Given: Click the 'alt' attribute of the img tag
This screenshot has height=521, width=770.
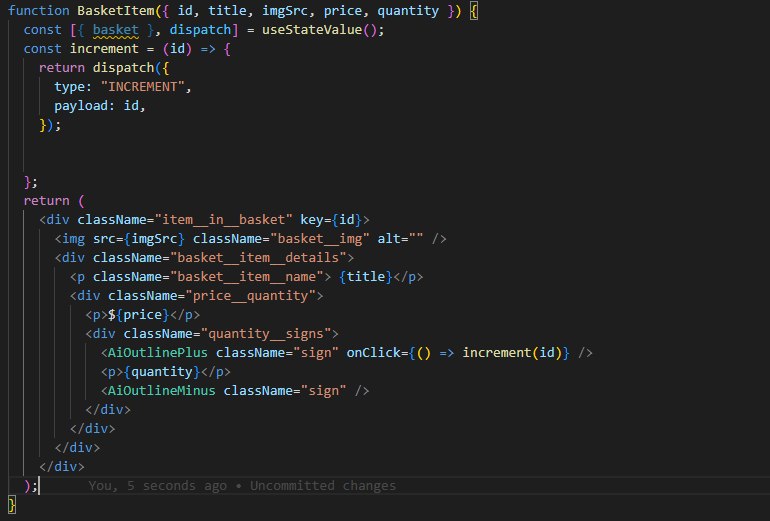Looking at the screenshot, I should [x=389, y=239].
